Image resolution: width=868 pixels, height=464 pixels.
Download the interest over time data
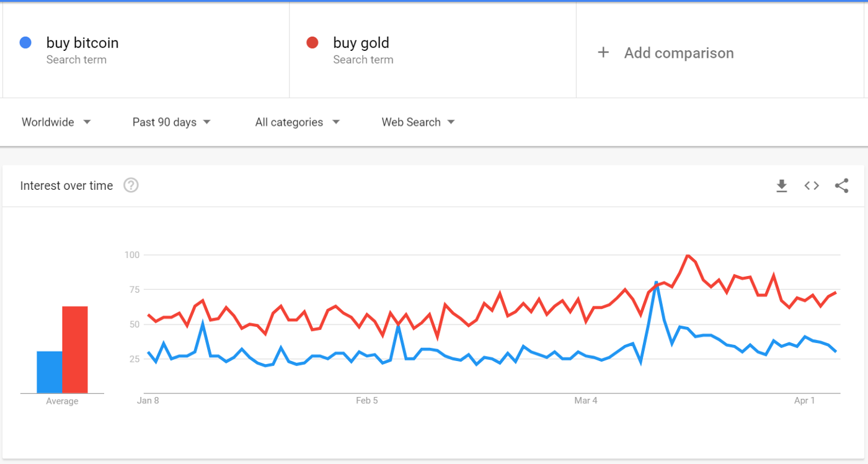(782, 185)
